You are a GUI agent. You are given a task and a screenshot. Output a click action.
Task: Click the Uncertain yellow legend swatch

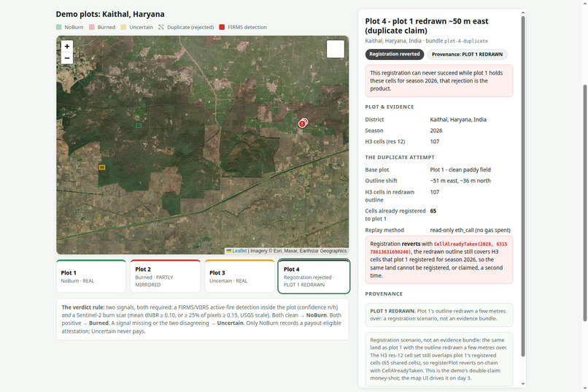click(124, 27)
